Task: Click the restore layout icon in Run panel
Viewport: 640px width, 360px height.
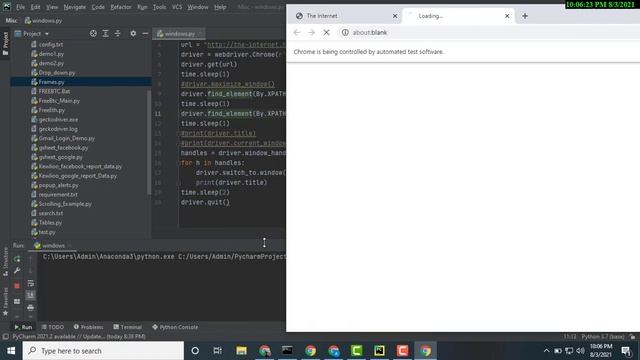Action: 17,301
